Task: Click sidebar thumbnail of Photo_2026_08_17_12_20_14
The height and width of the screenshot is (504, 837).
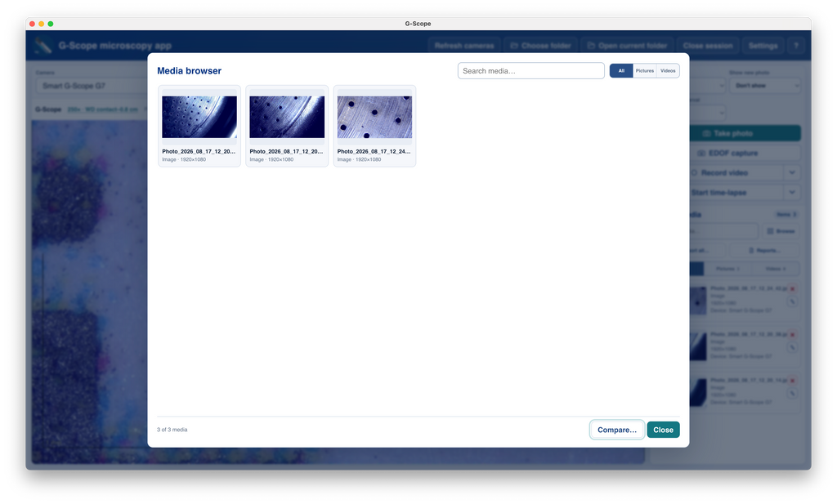Action: (698, 393)
